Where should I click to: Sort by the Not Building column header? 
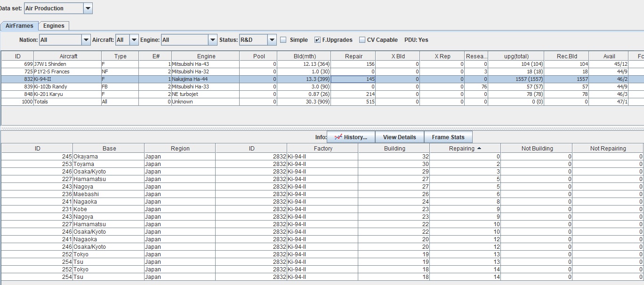537,148
